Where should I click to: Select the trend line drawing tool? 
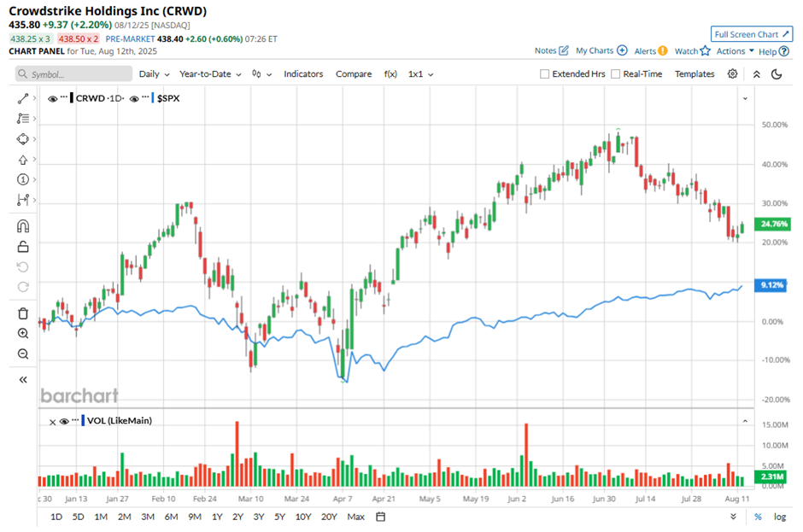23,98
